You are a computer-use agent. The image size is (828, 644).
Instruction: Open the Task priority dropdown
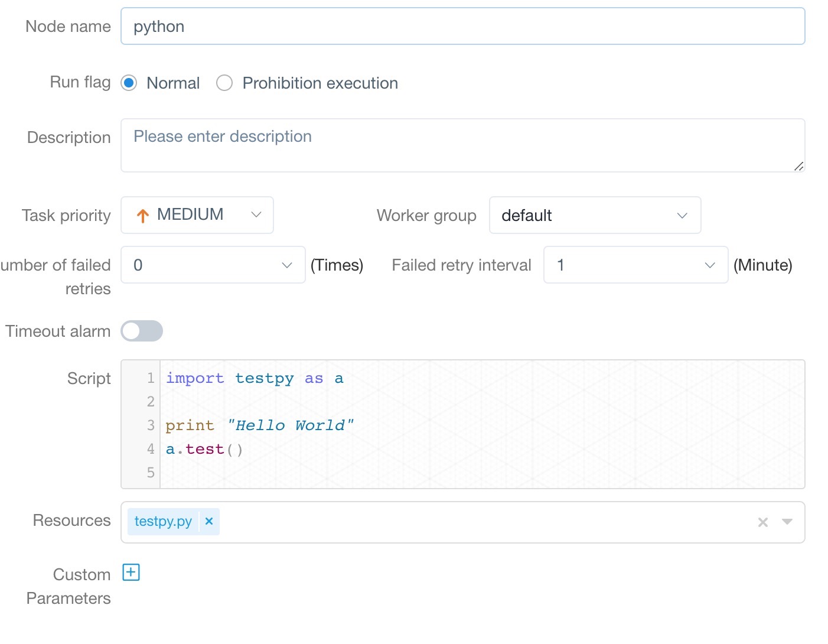(197, 215)
